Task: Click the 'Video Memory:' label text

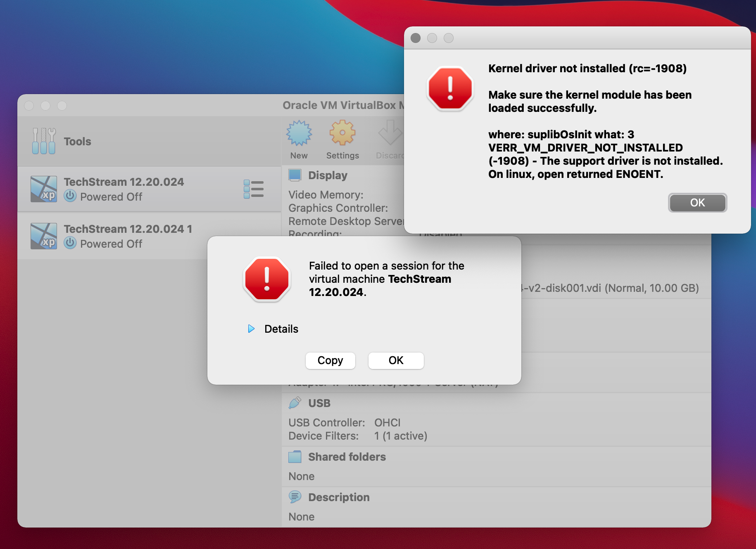Action: (x=326, y=195)
